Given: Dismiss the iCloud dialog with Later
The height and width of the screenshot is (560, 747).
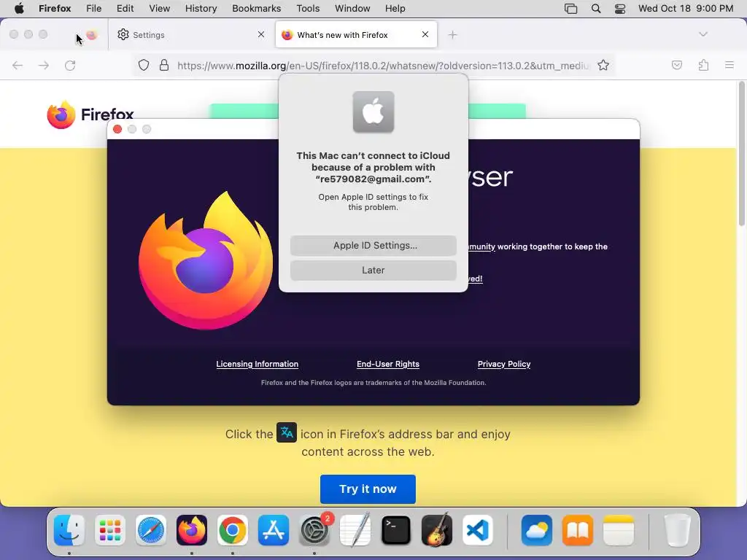Looking at the screenshot, I should (x=373, y=270).
